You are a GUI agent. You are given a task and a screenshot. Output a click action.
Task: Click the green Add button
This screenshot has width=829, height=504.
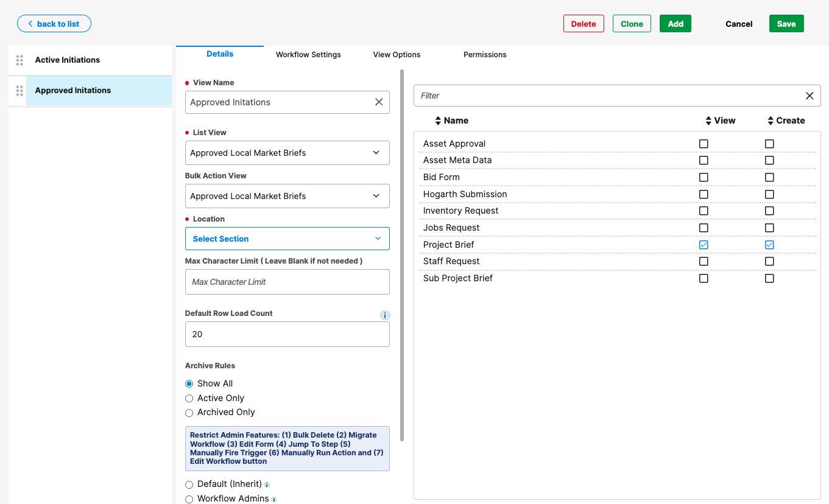676,24
